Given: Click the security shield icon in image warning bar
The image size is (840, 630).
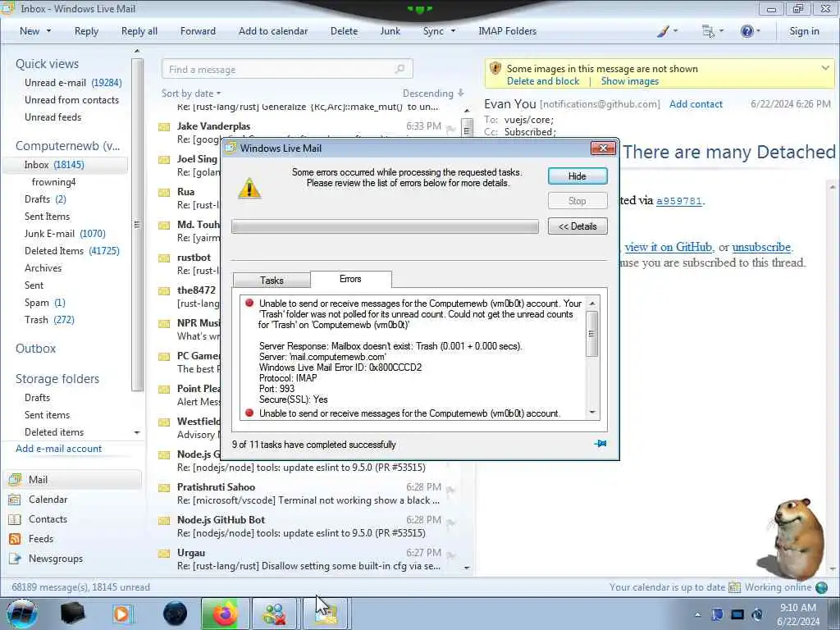Looking at the screenshot, I should tap(495, 68).
